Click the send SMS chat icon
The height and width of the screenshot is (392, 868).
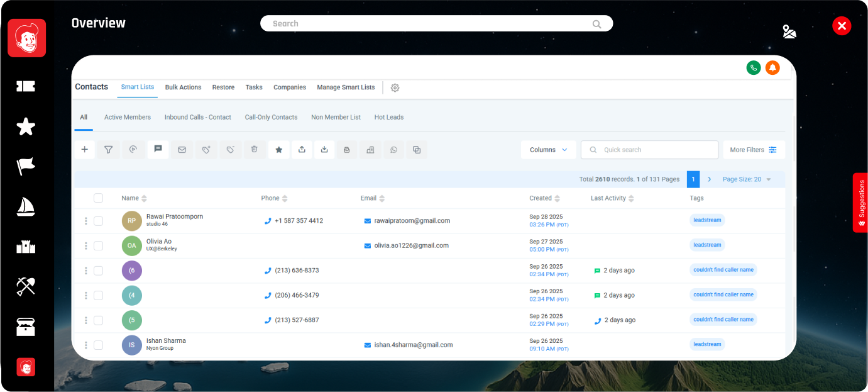158,150
